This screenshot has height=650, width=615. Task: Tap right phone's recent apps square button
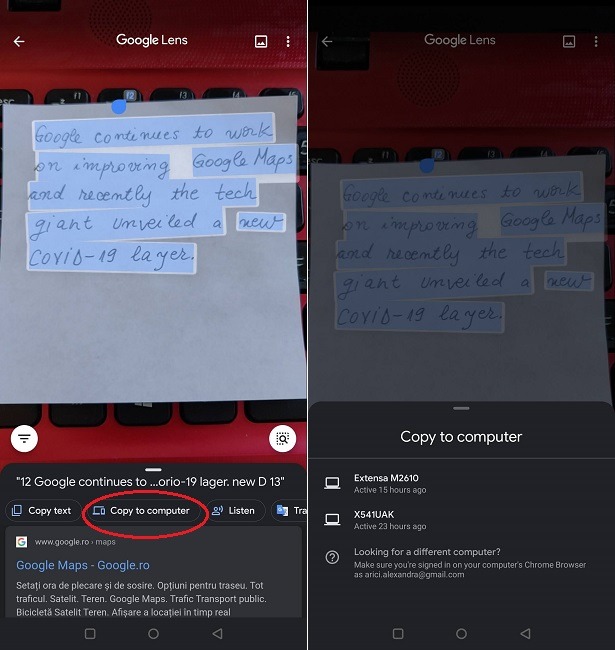click(398, 633)
